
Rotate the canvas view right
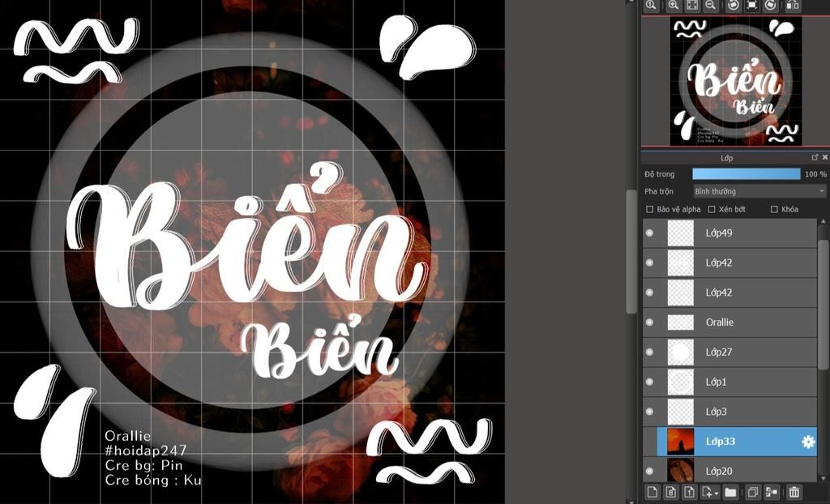click(x=772, y=6)
